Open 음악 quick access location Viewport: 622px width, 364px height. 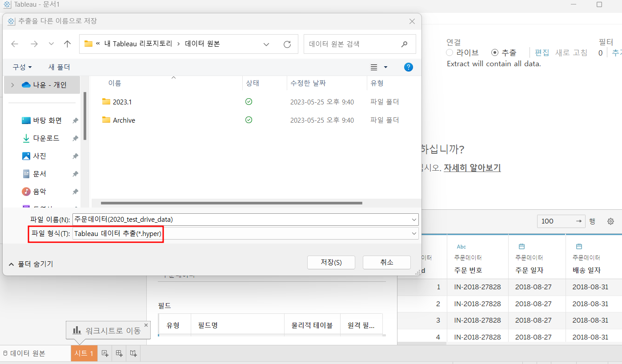34,192
